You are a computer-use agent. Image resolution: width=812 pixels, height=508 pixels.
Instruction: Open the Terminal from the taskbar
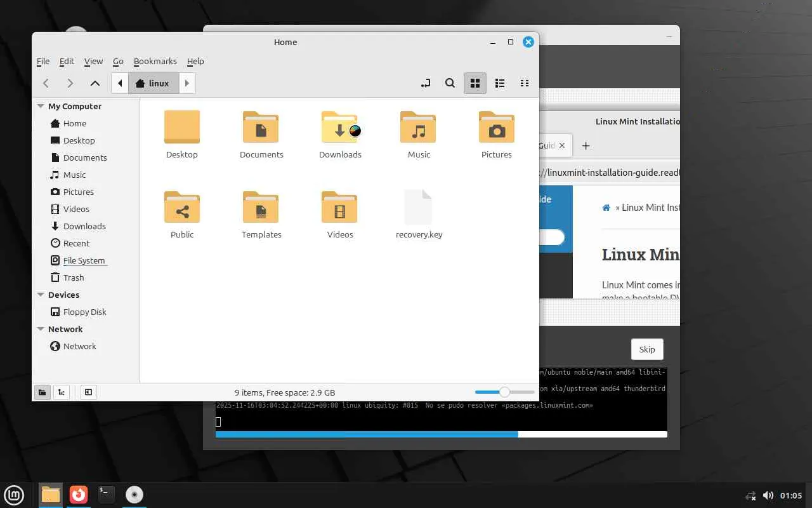tap(107, 495)
